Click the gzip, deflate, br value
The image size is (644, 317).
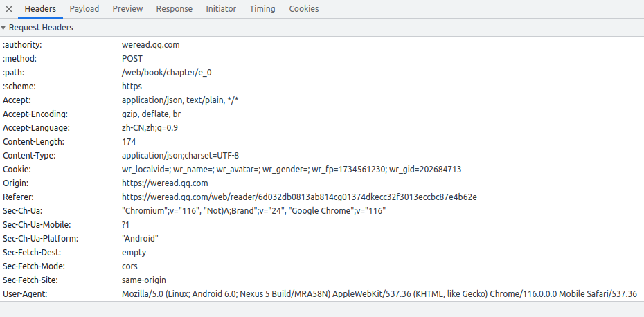tap(151, 114)
